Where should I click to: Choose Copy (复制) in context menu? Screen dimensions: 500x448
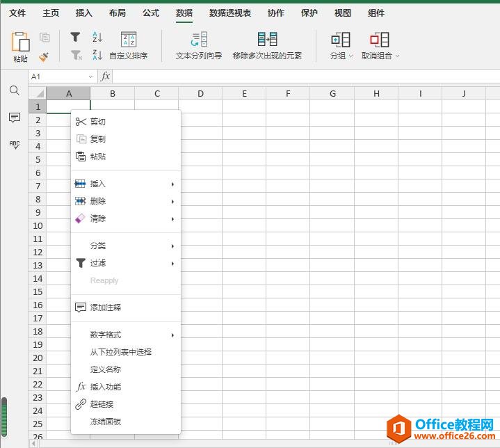pos(126,139)
